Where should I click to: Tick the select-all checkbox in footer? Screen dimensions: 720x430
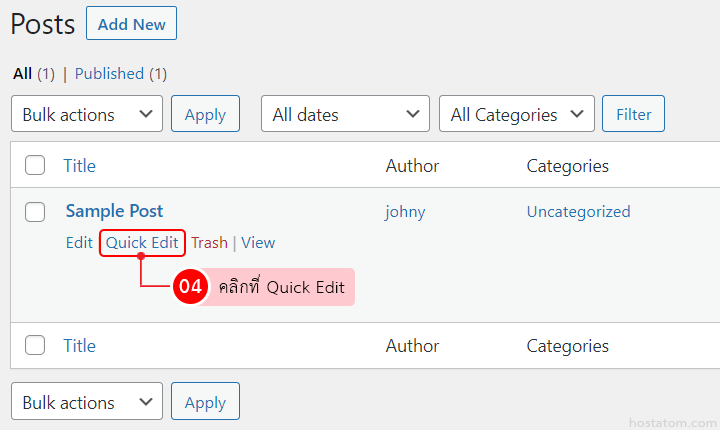click(x=35, y=346)
